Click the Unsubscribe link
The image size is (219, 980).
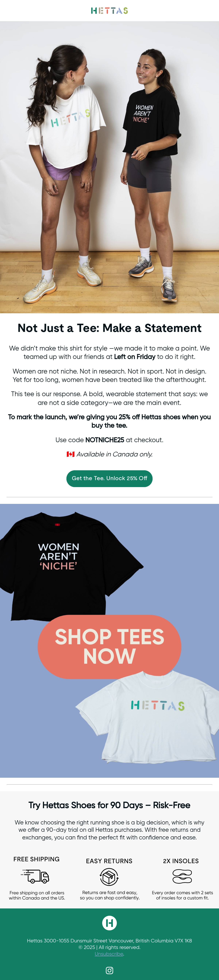point(109,953)
